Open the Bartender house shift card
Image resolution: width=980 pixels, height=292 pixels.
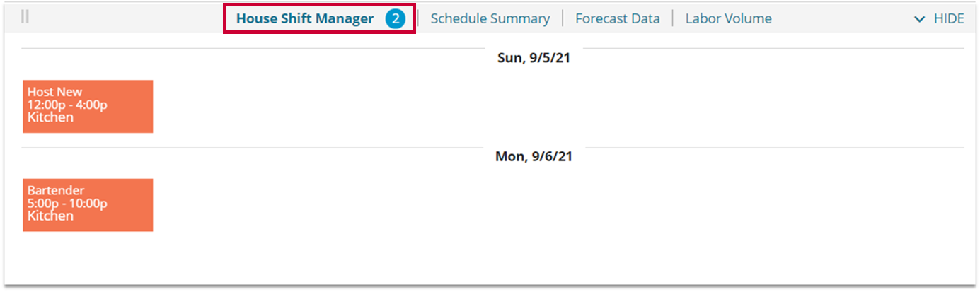tap(88, 205)
